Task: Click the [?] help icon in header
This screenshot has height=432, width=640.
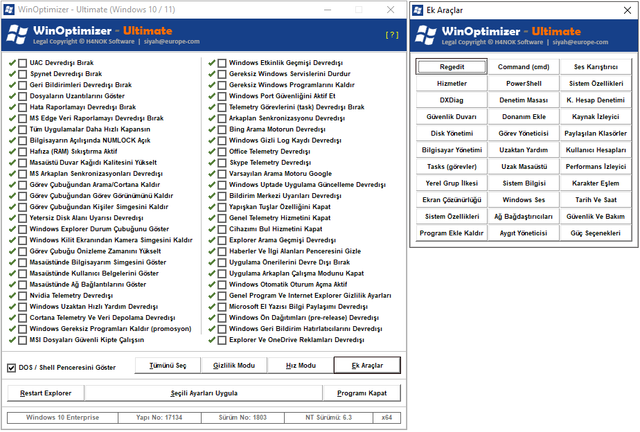Action: pos(391,35)
